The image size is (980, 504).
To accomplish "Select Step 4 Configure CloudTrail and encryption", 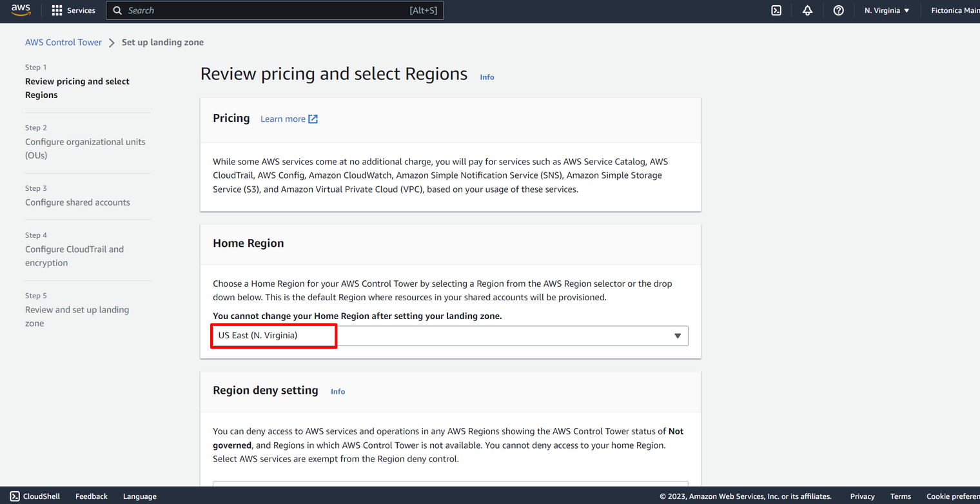I will 74,256.
